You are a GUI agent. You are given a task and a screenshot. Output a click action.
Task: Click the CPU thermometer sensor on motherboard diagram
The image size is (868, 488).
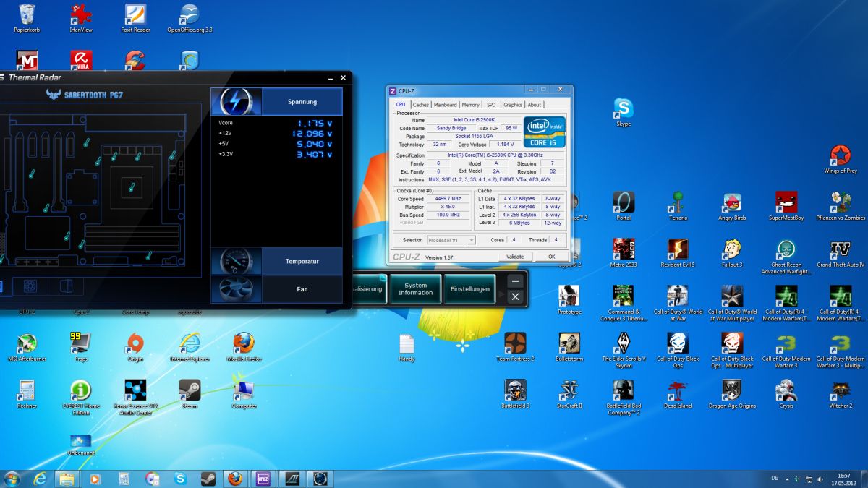point(131,187)
